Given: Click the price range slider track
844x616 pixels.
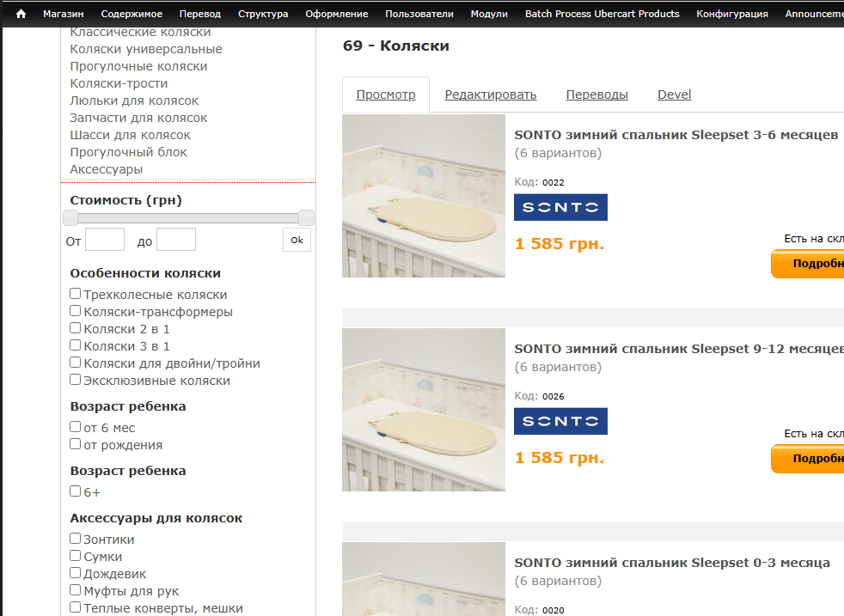Looking at the screenshot, I should click(x=188, y=218).
